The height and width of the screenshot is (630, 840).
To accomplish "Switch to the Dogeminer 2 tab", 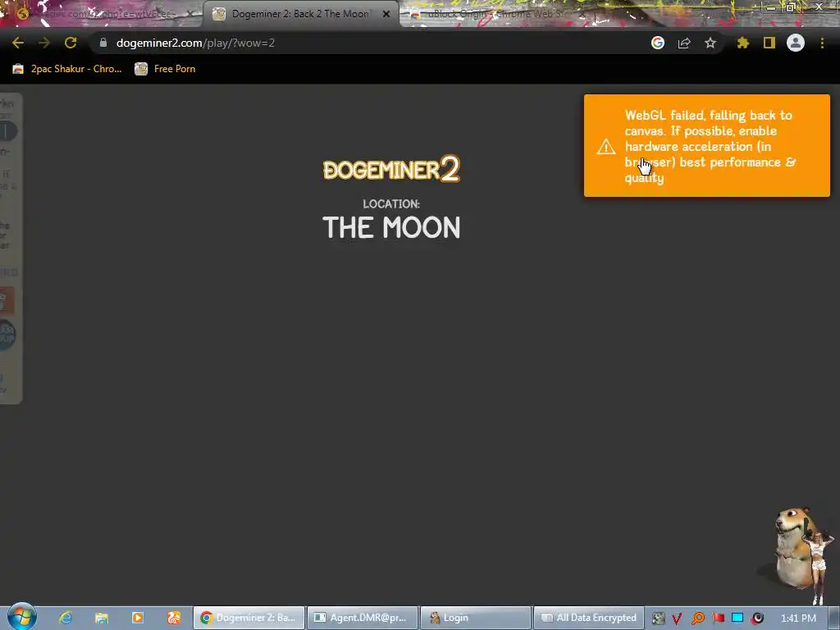I will [300, 14].
